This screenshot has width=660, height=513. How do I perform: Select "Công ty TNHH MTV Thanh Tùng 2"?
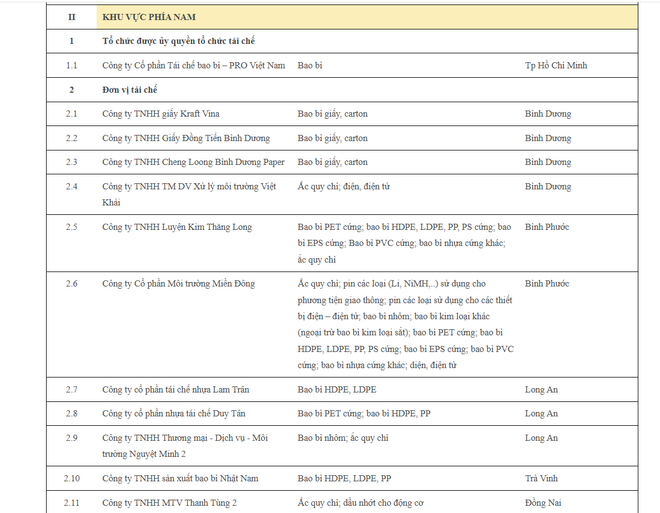coord(169,502)
